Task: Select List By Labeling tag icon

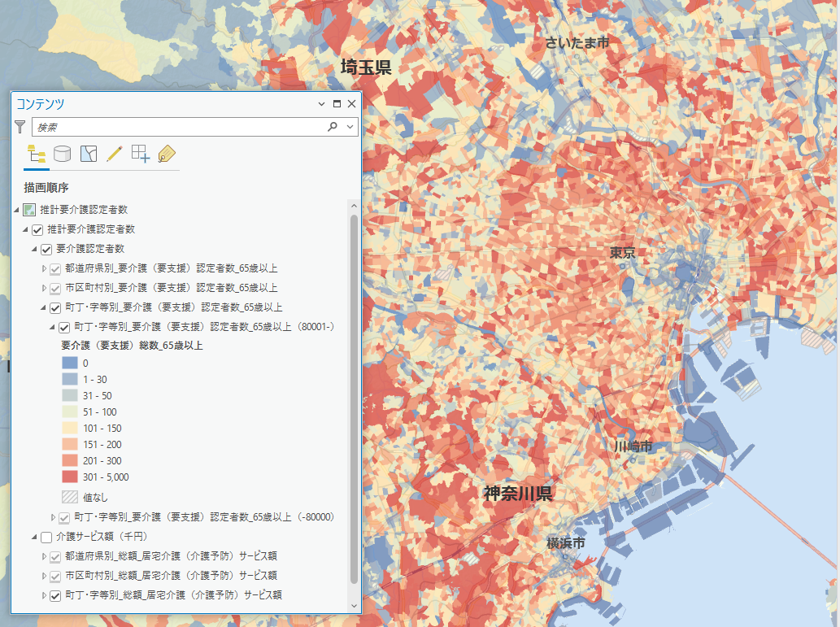Action: (x=167, y=155)
